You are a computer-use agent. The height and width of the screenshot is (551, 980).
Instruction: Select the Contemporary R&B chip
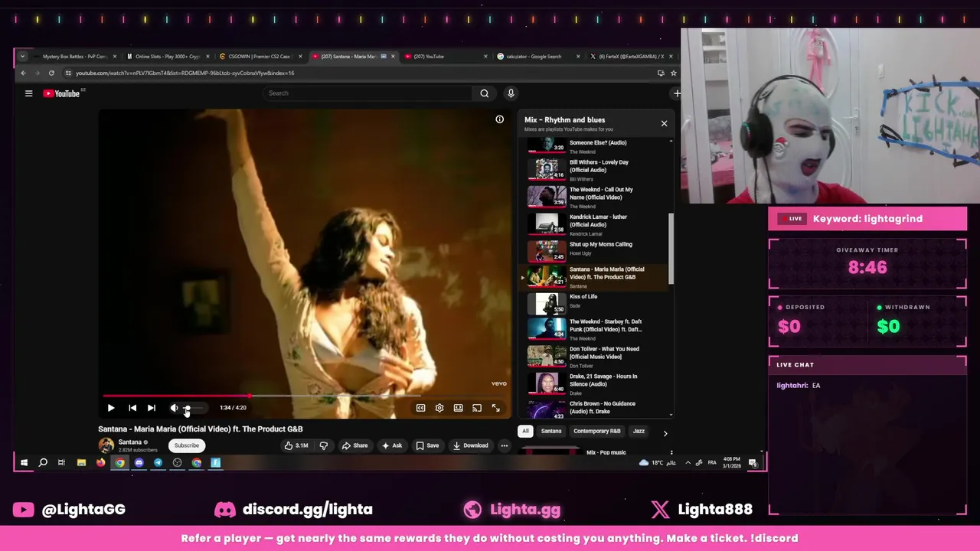click(597, 432)
